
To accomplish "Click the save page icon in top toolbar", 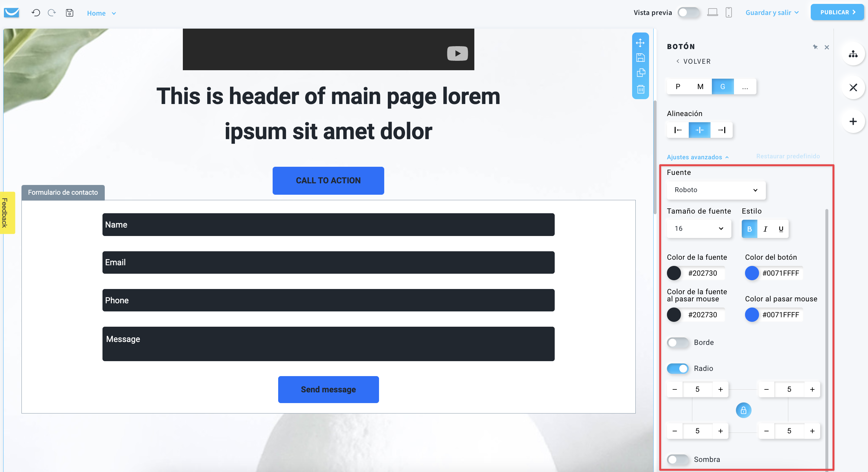I will (x=69, y=13).
